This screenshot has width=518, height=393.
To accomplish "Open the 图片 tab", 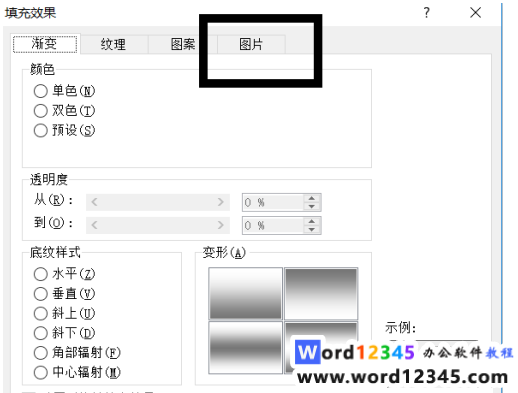I will pyautogui.click(x=251, y=44).
